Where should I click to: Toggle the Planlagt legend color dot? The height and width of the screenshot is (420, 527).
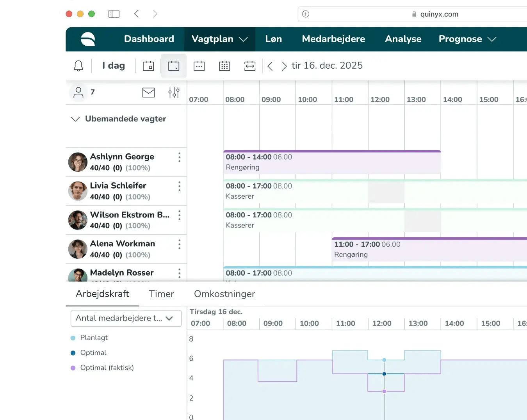(73, 338)
